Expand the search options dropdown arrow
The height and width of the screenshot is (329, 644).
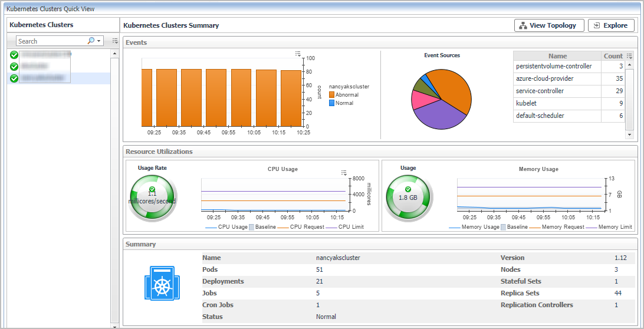pyautogui.click(x=99, y=41)
